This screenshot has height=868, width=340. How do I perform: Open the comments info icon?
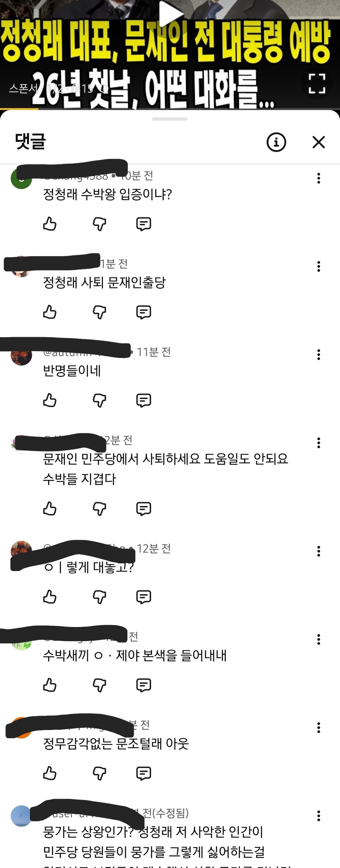pyautogui.click(x=276, y=142)
